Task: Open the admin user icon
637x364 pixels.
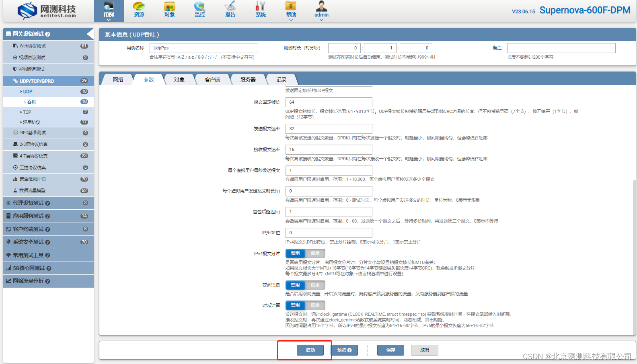Action: point(321,10)
